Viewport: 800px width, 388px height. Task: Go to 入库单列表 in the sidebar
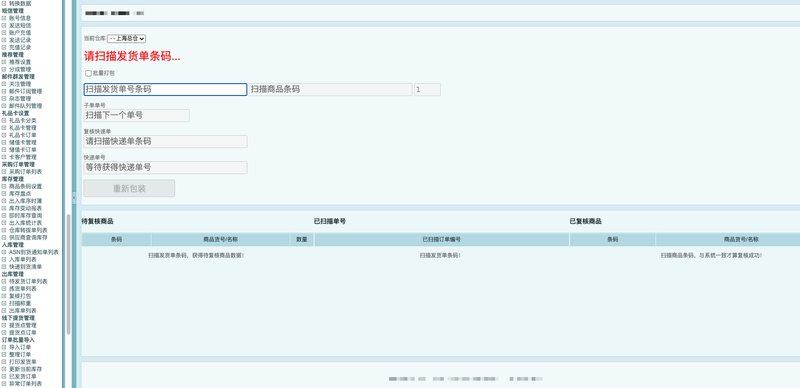pyautogui.click(x=23, y=259)
